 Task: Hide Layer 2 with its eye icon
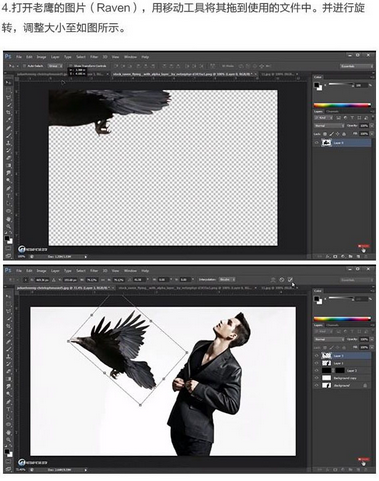316,370
